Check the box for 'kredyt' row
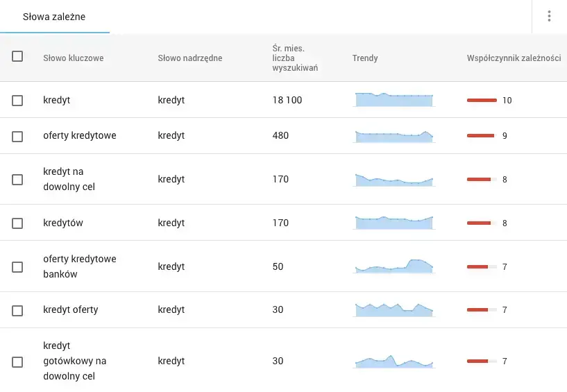The image size is (567, 392). (17, 101)
